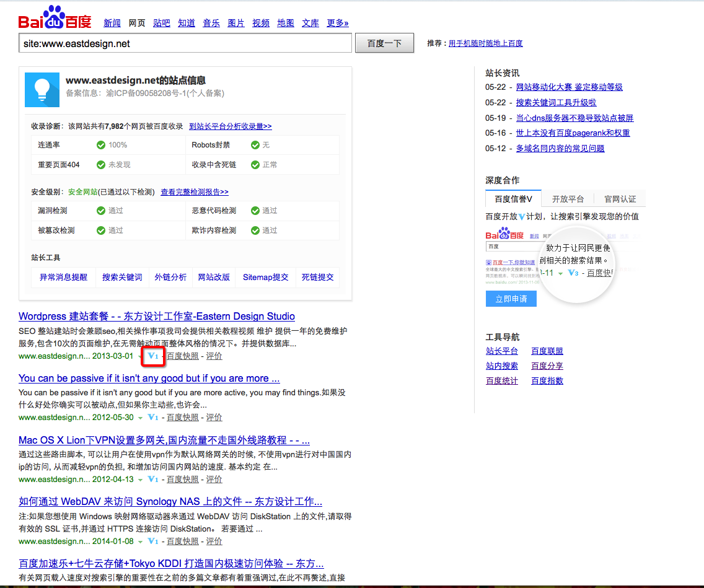The image size is (704, 588).
Task: Click the green check beside 欺诈内容检测
Action: (255, 230)
